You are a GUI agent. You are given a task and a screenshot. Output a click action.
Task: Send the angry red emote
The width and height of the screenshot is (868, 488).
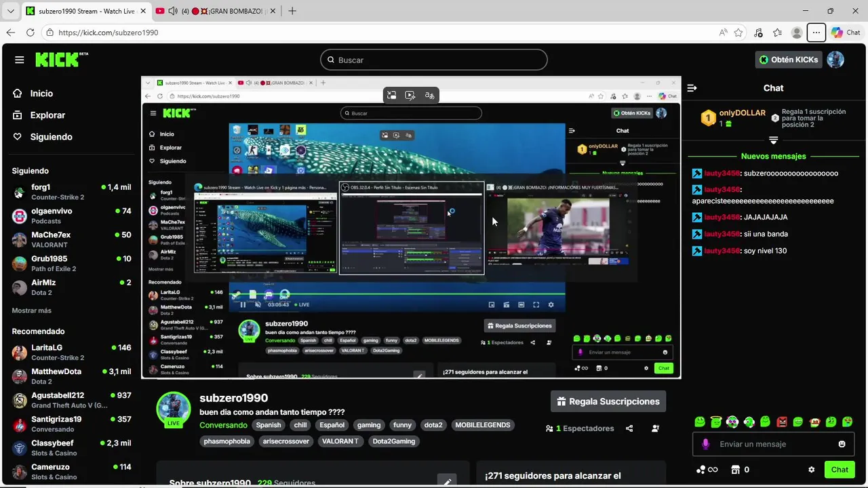pyautogui.click(x=782, y=422)
